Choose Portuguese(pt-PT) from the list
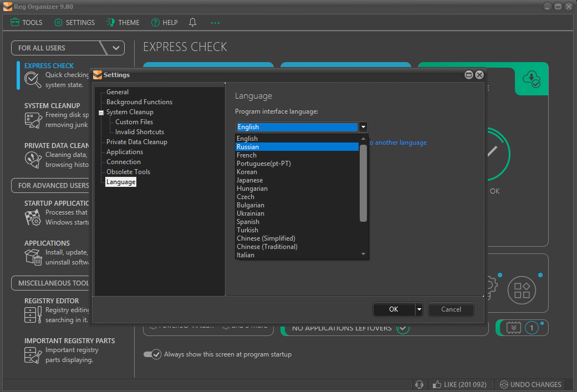The image size is (577, 392). pyautogui.click(x=297, y=164)
